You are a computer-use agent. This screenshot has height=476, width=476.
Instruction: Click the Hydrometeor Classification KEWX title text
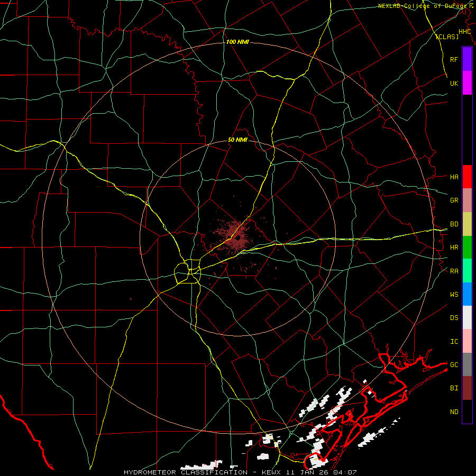click(x=240, y=472)
